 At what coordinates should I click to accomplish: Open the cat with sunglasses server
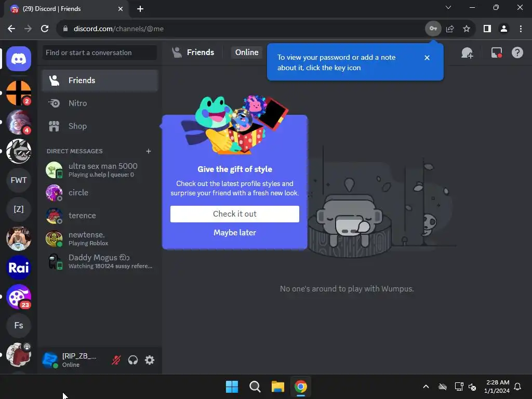[x=19, y=151]
